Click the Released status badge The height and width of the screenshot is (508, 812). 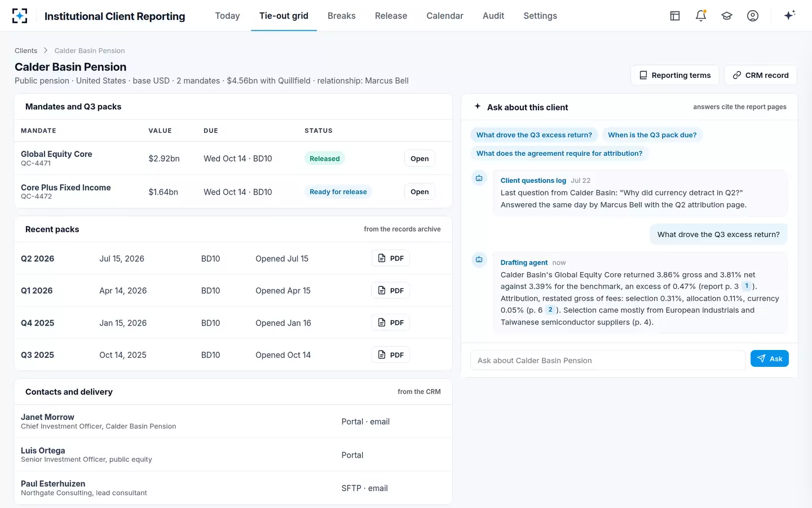point(325,159)
